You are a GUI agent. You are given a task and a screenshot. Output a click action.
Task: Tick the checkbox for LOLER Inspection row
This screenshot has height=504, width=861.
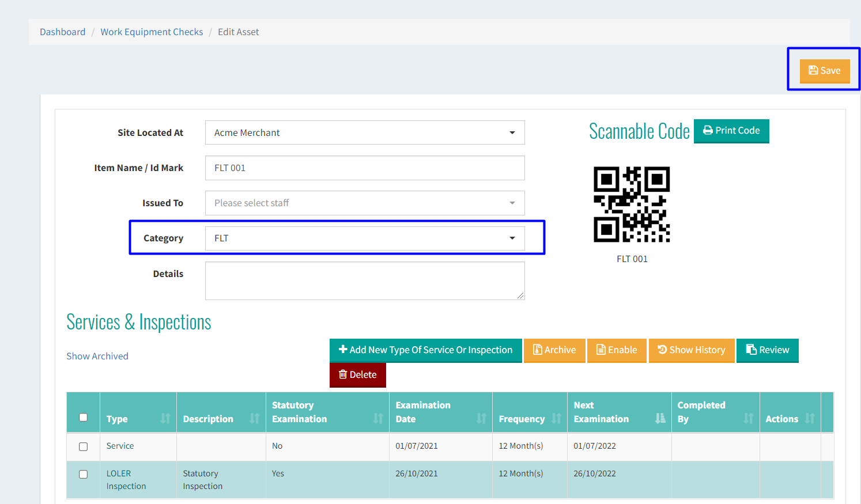point(84,475)
